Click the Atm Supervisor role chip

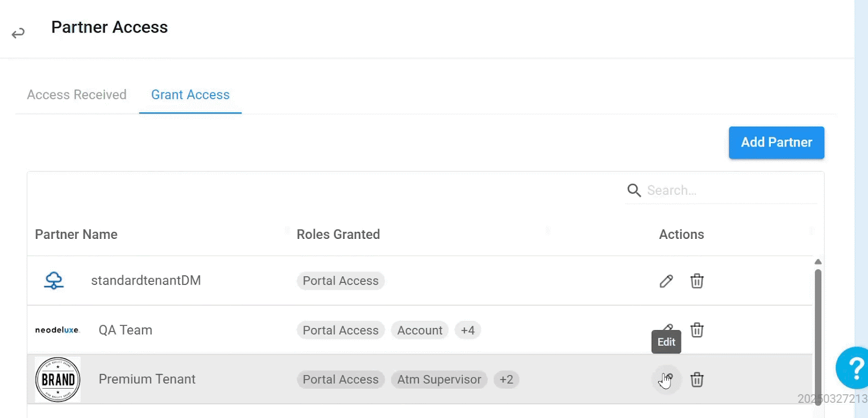pos(439,379)
